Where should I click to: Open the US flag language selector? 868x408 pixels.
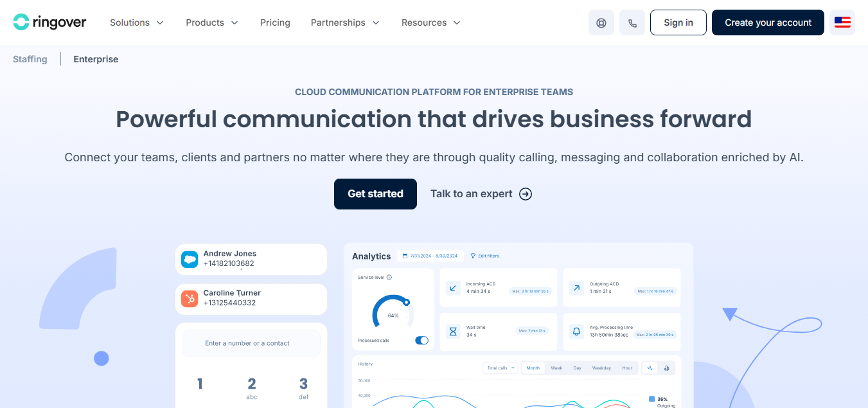click(842, 22)
